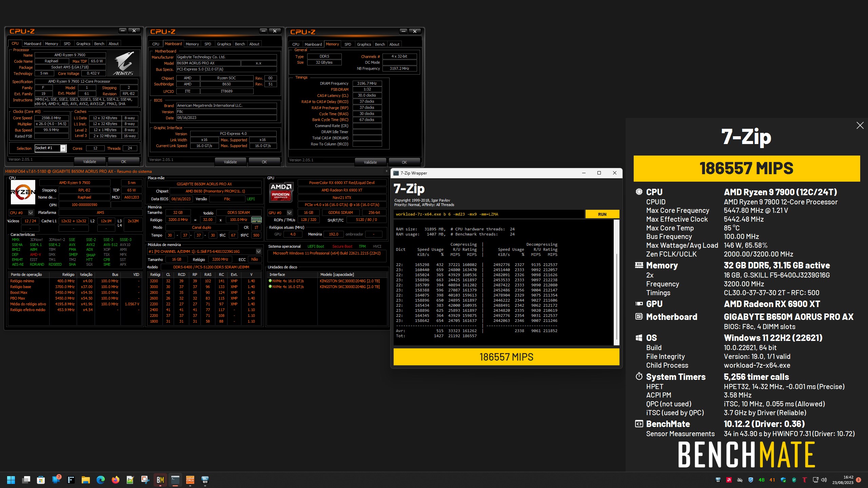Image resolution: width=868 pixels, height=488 pixels.
Task: Click the System Timers stopwatch icon
Action: pos(639,377)
